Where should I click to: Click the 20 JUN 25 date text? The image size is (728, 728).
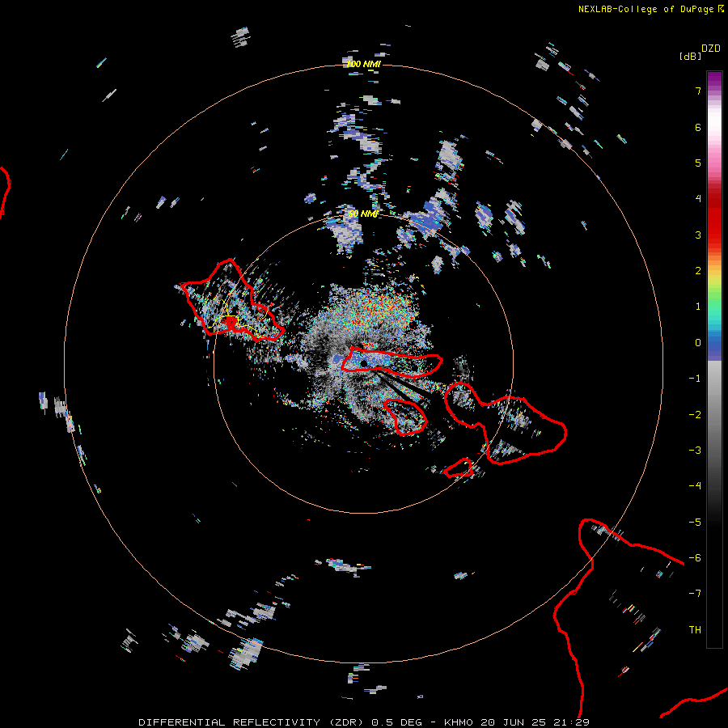(x=514, y=722)
